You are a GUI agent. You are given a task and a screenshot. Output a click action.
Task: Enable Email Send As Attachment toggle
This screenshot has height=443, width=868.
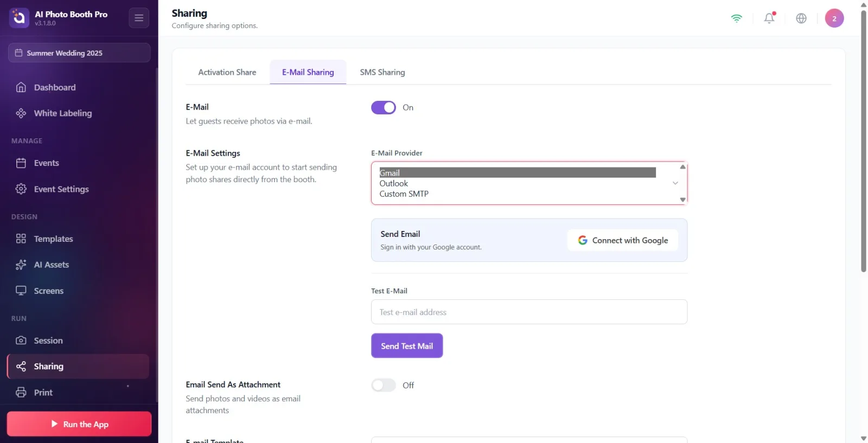384,385
